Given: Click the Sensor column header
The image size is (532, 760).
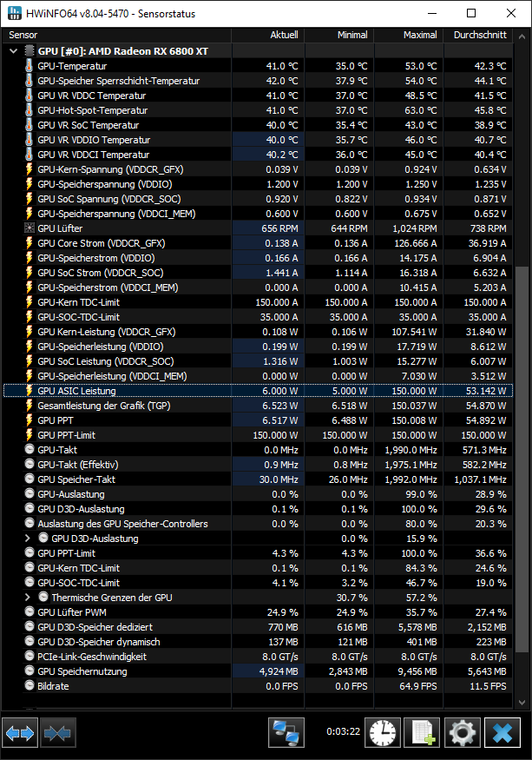Looking at the screenshot, I should (x=116, y=35).
